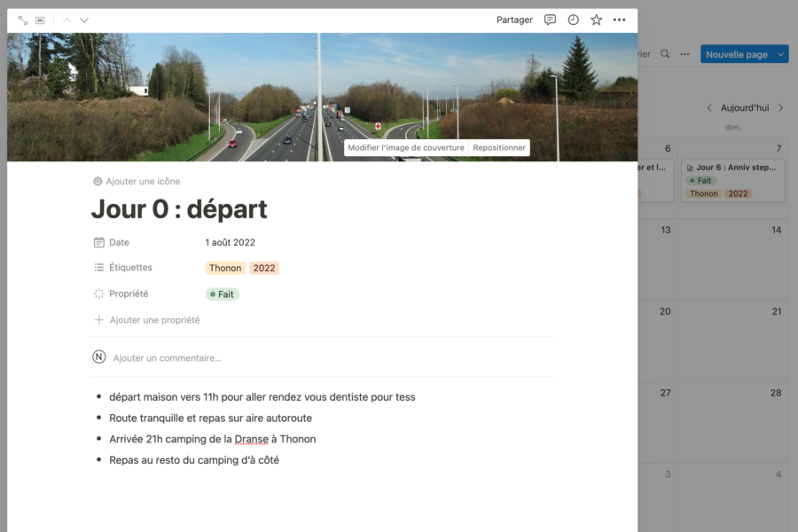Go to next page with down chevron
Screen dimensions: 798x532
coord(84,20)
